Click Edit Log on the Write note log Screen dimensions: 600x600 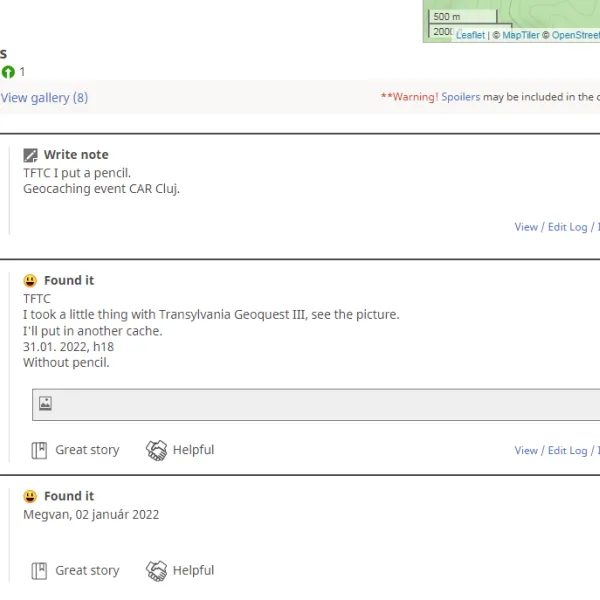(567, 227)
